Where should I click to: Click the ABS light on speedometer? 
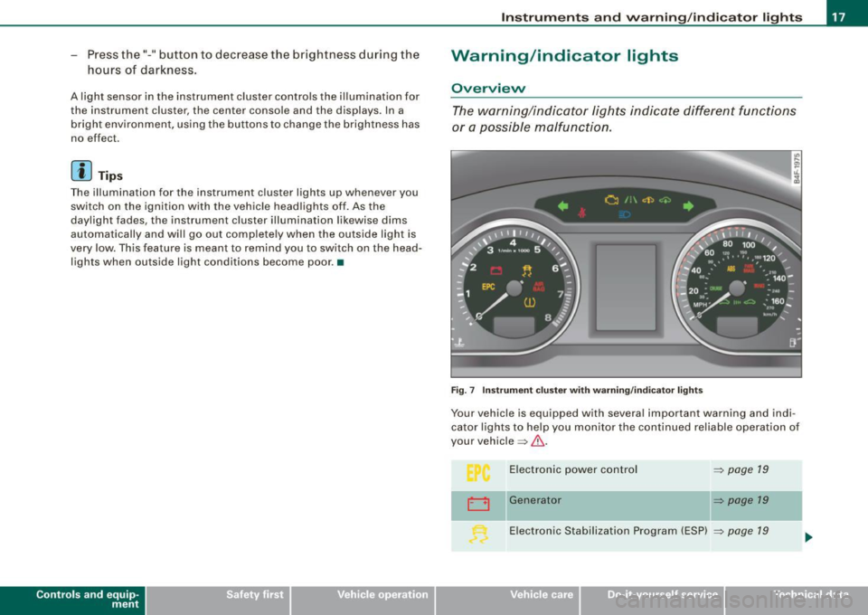click(x=731, y=269)
